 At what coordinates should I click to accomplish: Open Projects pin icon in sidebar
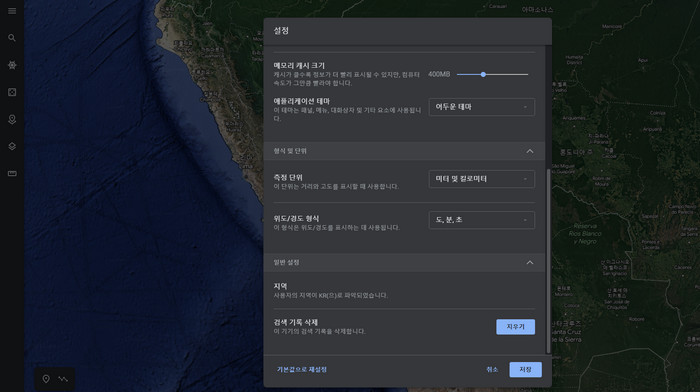click(x=12, y=119)
